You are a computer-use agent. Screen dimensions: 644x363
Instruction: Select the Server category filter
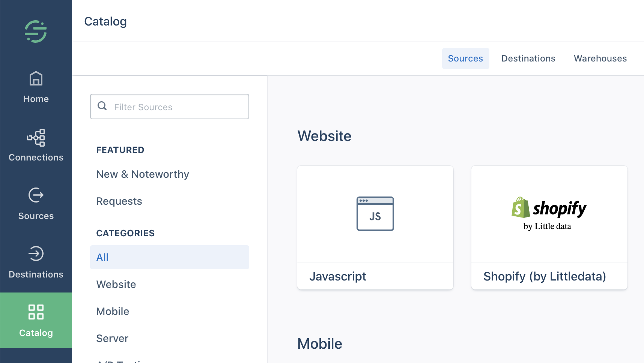[112, 339]
